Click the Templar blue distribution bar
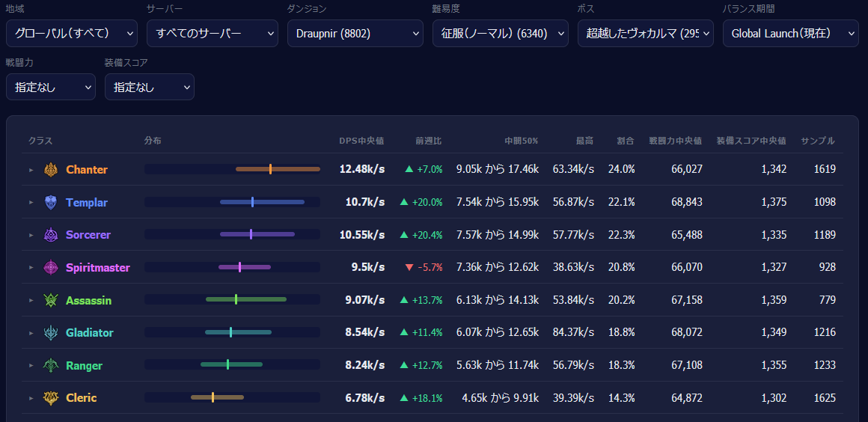The height and width of the screenshot is (422, 868). [x=262, y=201]
